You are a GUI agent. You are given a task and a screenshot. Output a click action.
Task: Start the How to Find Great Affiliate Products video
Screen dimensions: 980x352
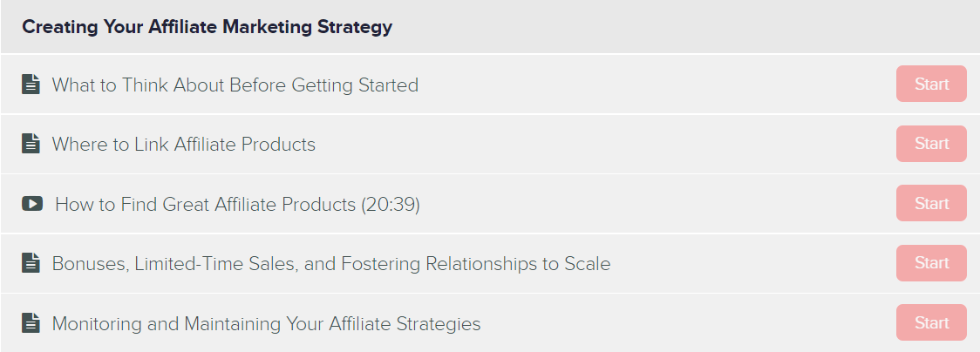pos(931,204)
